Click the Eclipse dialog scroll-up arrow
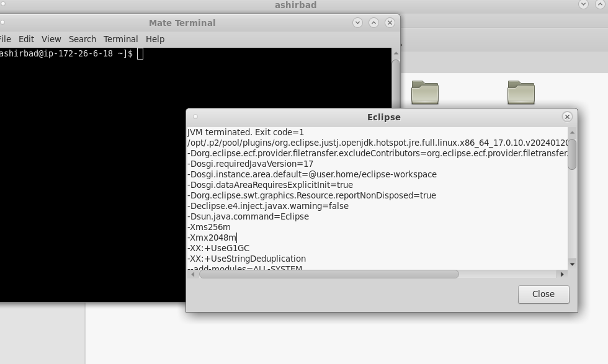Image resolution: width=608 pixels, height=364 pixels. pos(572,133)
